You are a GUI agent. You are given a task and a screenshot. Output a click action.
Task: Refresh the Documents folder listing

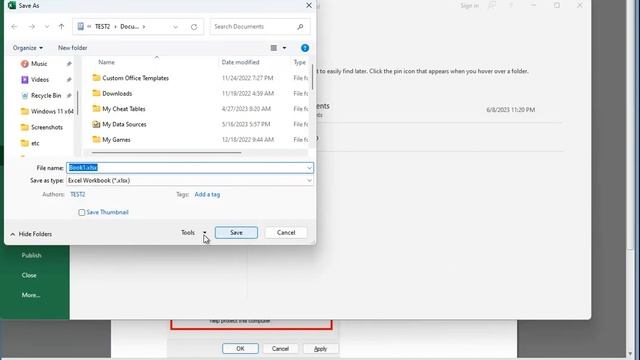pyautogui.click(x=194, y=27)
